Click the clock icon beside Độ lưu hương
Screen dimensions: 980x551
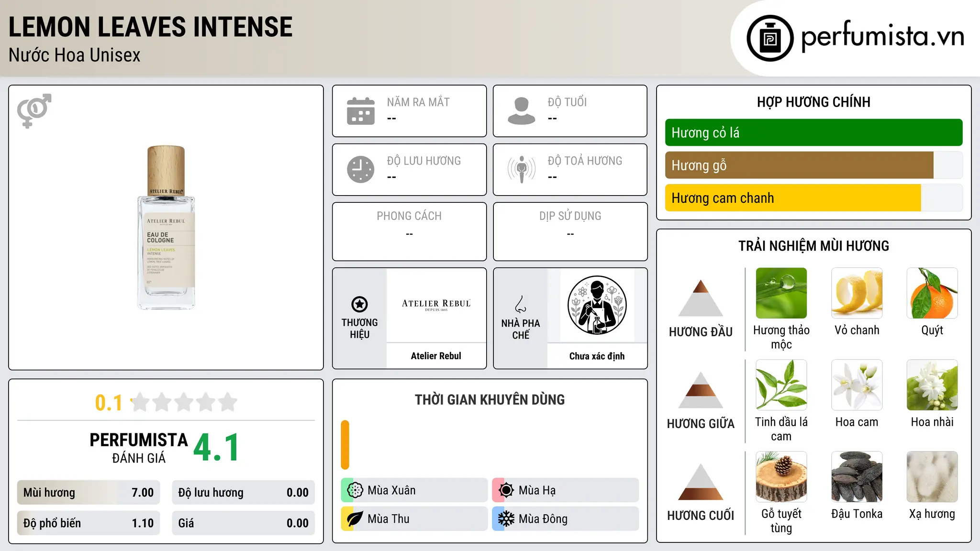(361, 169)
